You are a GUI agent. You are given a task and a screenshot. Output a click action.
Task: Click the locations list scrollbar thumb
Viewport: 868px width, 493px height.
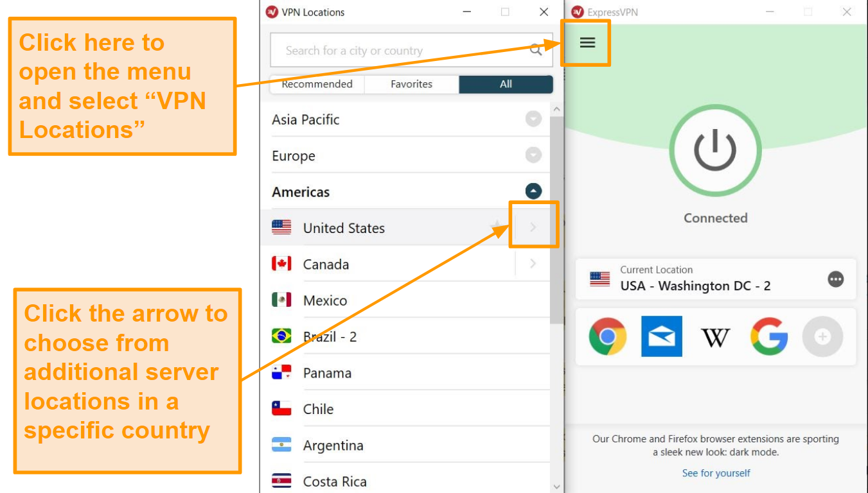(556, 220)
